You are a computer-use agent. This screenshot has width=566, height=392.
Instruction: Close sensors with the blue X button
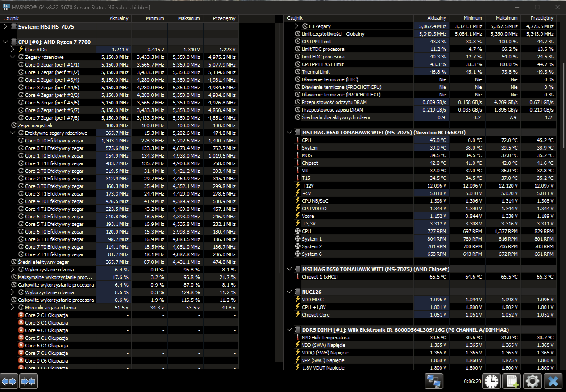coord(553,381)
